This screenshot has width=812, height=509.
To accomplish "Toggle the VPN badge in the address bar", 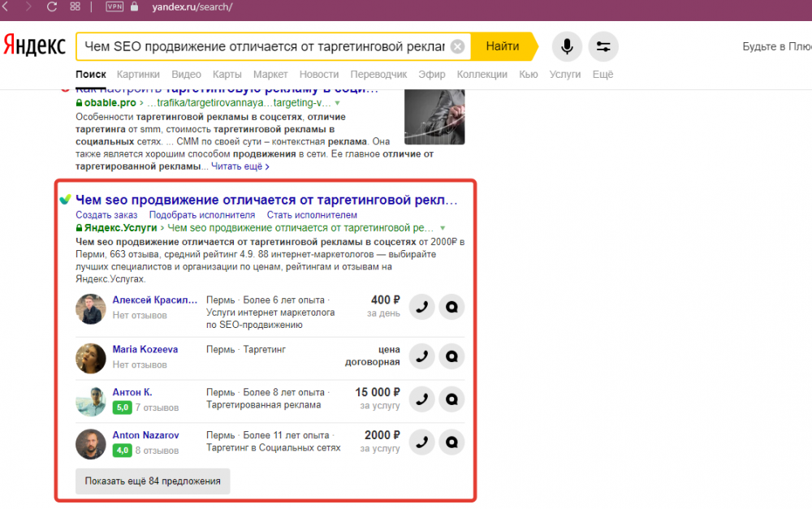I will [114, 6].
